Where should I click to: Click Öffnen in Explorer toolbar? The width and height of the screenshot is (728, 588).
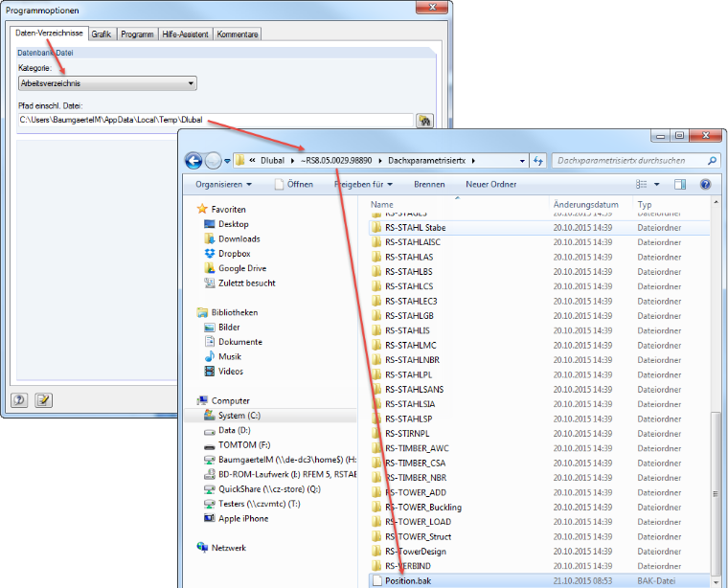pos(294,184)
